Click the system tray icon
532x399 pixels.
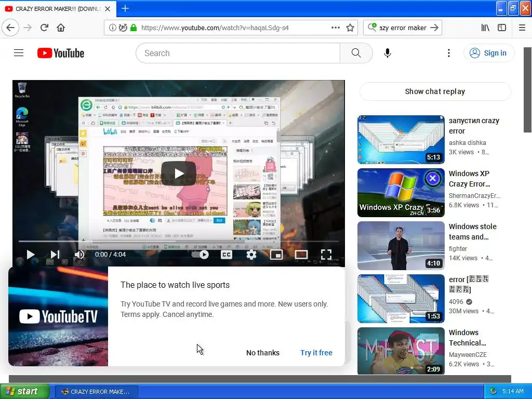click(493, 392)
